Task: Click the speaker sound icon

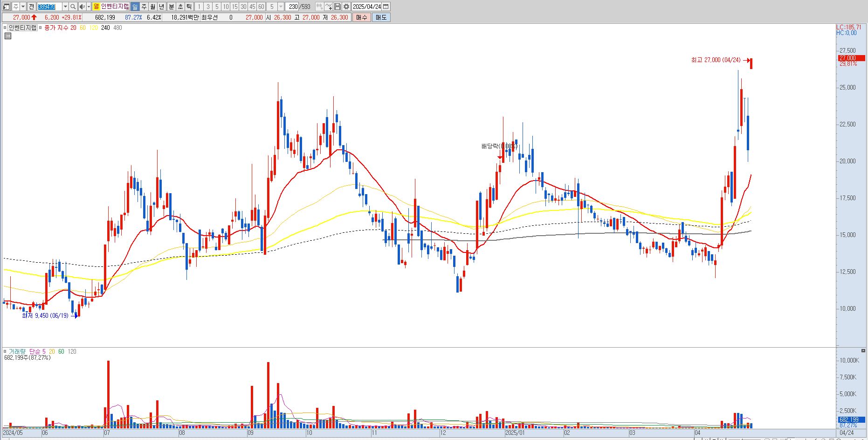Action: 82,7
